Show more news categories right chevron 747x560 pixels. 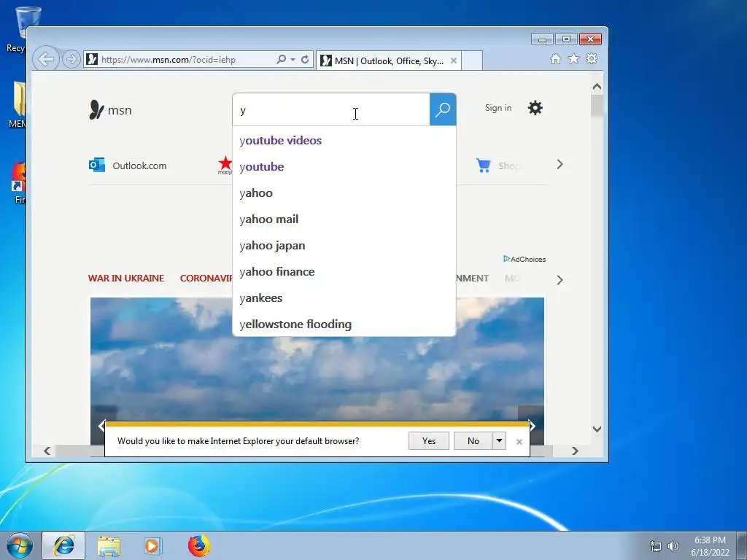[560, 280]
